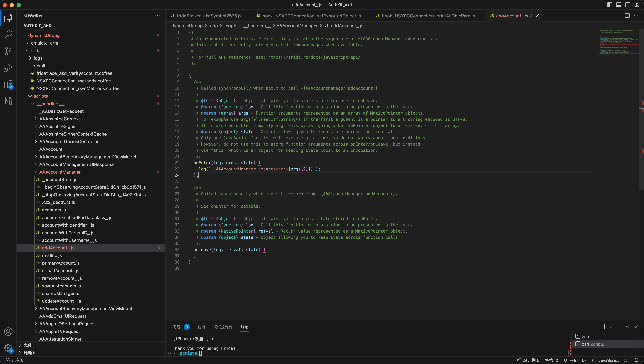
Task: Click dynamicDebug in the breadcrumb
Action: point(187,26)
